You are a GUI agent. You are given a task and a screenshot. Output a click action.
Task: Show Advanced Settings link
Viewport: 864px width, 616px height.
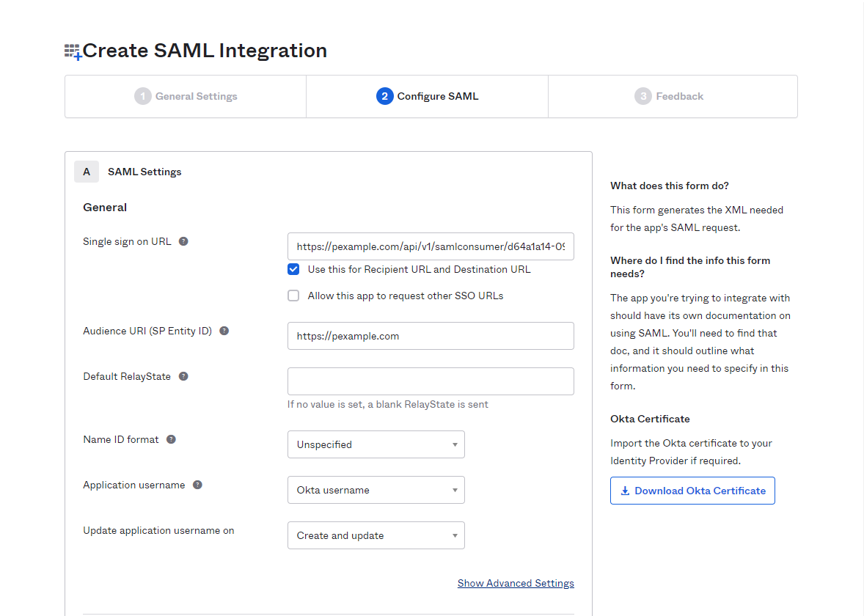click(516, 583)
